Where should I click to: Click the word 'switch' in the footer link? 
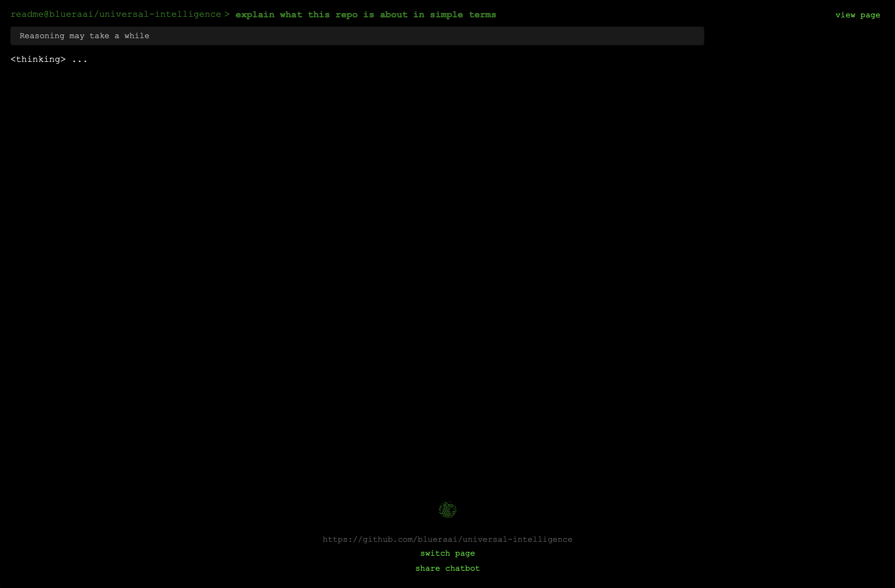coord(435,553)
